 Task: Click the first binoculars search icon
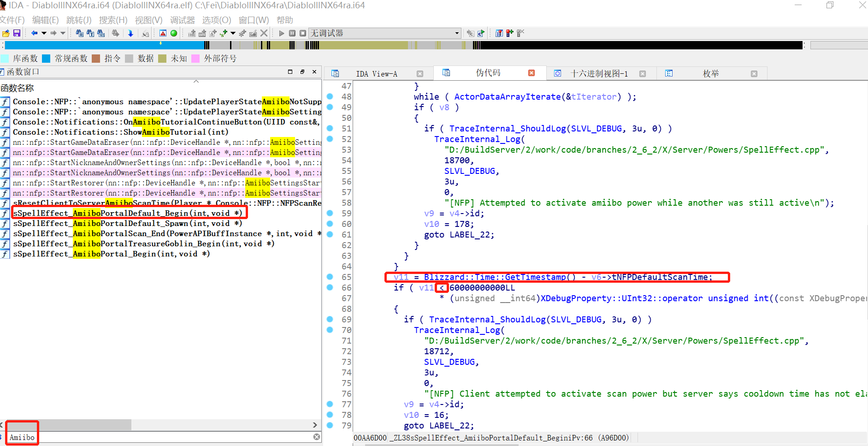pos(80,33)
